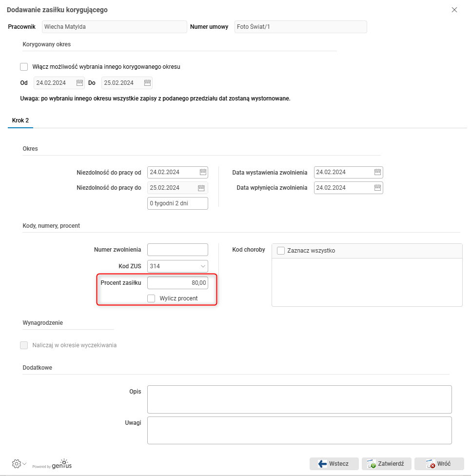Cancel with the Wróć button
Image resolution: width=471 pixels, height=476 pixels.
tap(439, 463)
